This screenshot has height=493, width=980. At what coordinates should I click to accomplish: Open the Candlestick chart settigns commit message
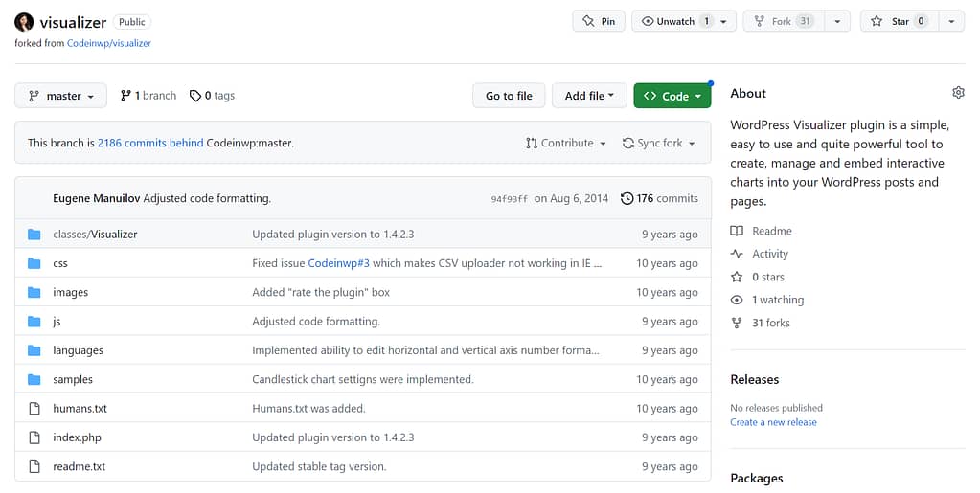[x=363, y=379]
